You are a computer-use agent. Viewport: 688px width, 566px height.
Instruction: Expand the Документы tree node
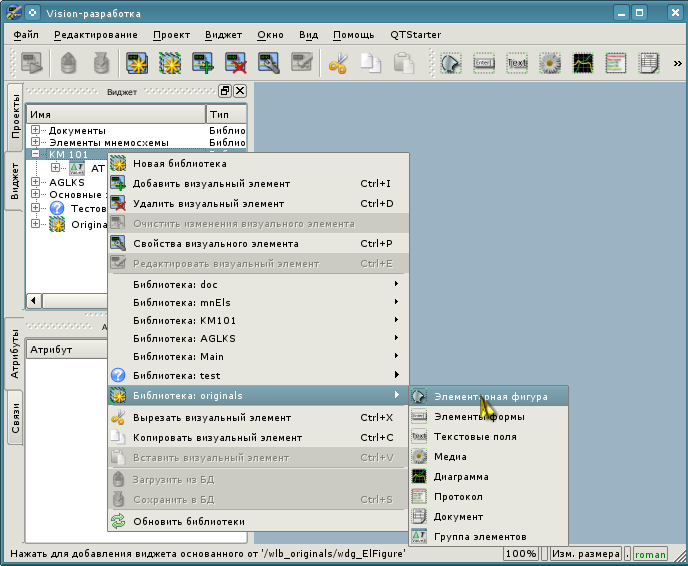(x=36, y=130)
